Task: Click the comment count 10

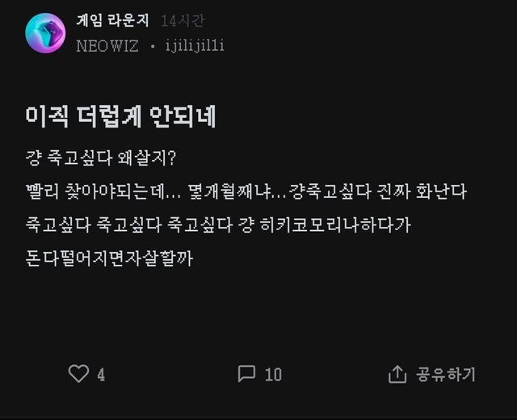Action: pos(273,375)
